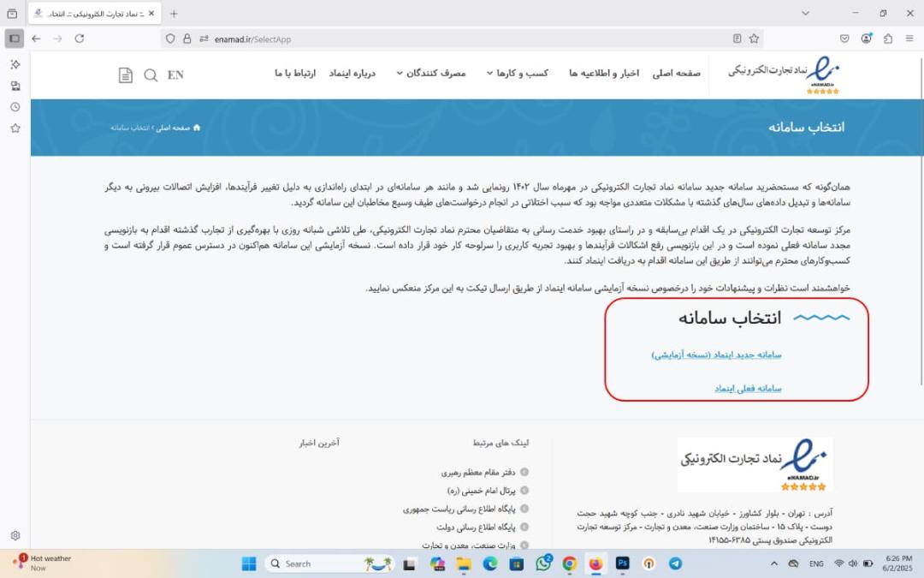Click the page vertical scrollbar
Image resolution: width=924 pixels, height=578 pixels.
[x=921, y=221]
